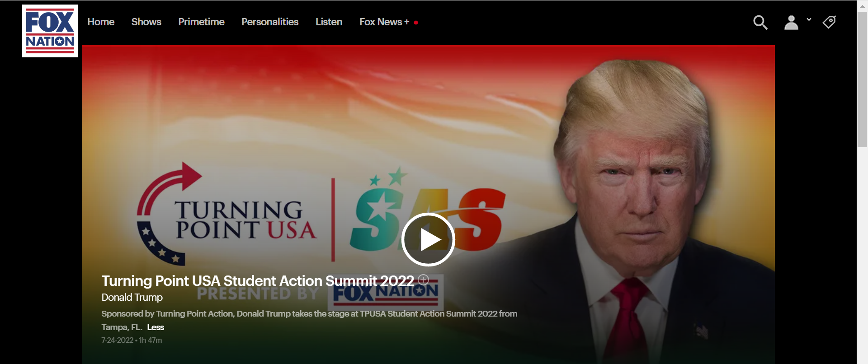Click the Donald Trump subtitle text
Viewport: 868px width, 364px height.
[132, 297]
